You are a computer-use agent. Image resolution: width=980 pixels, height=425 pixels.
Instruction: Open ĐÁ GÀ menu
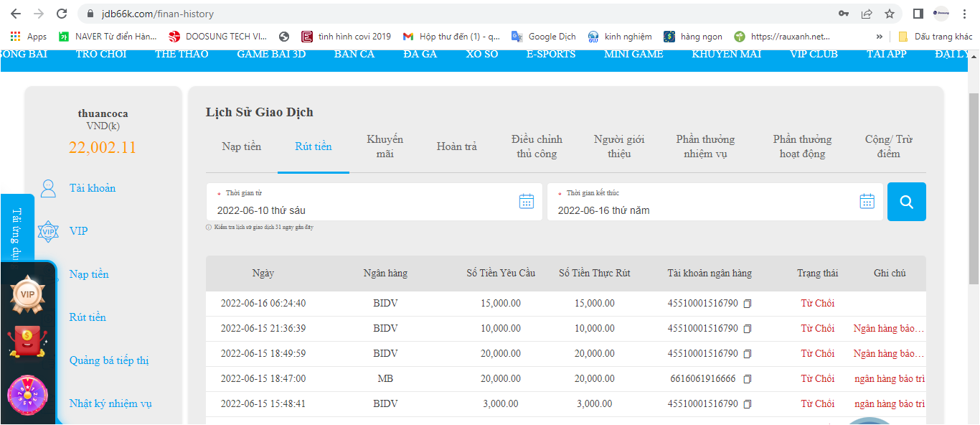[x=420, y=54]
